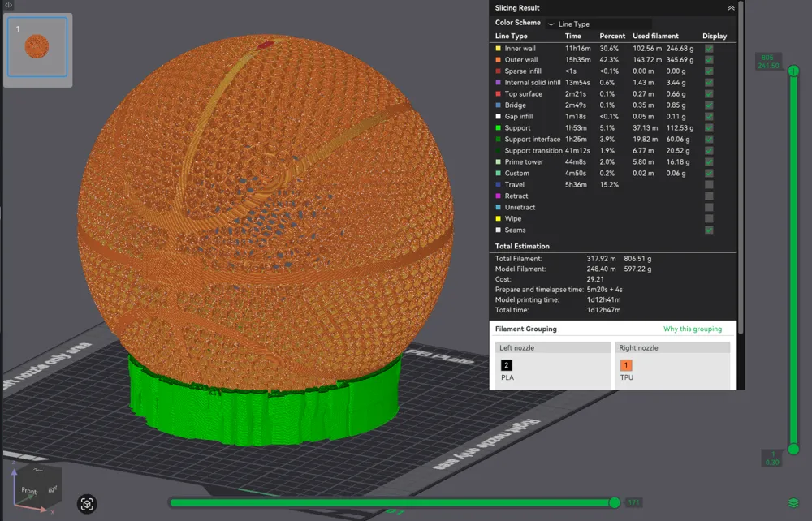Click the red Top surface color icon
The image size is (812, 521).
pyautogui.click(x=498, y=93)
